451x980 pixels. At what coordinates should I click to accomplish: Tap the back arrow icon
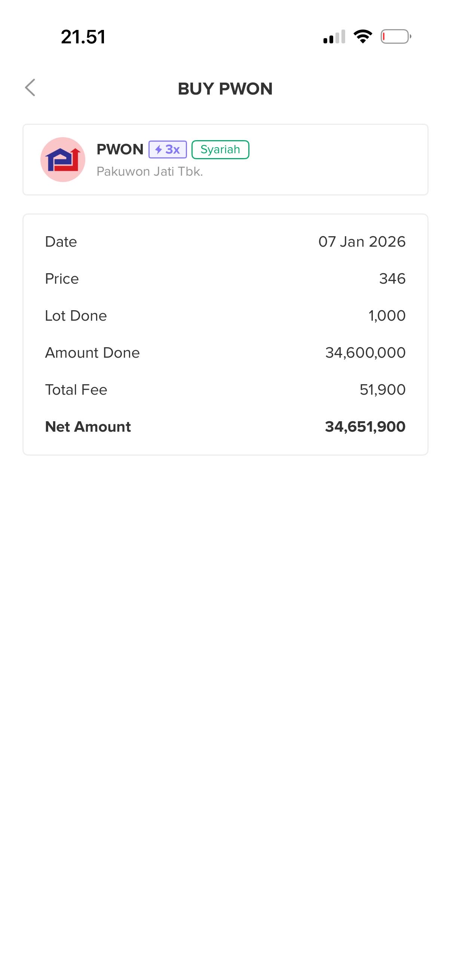tap(30, 88)
